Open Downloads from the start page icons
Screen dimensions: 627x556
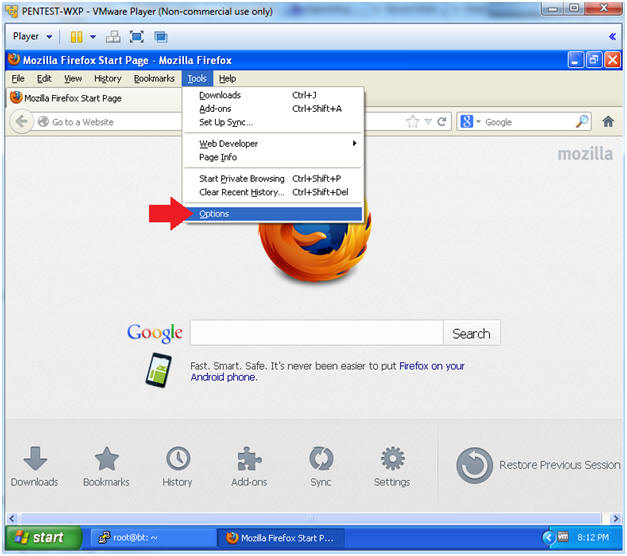tap(35, 466)
